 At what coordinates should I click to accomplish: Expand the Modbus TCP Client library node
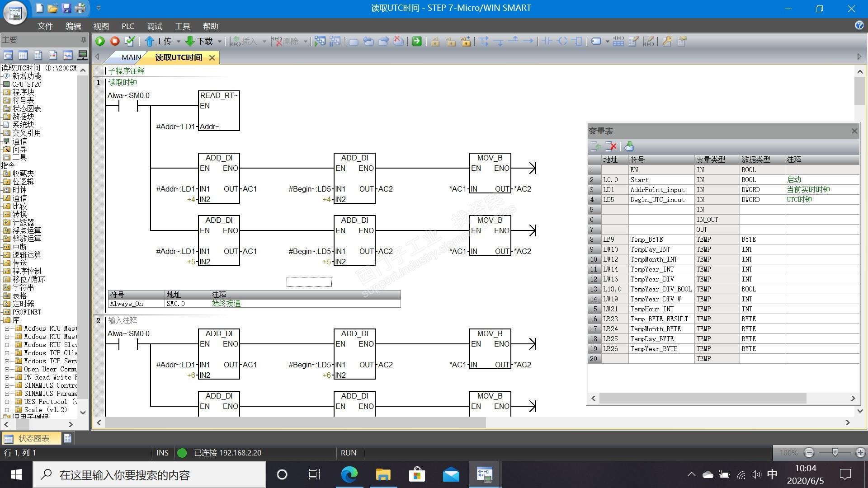click(x=7, y=353)
